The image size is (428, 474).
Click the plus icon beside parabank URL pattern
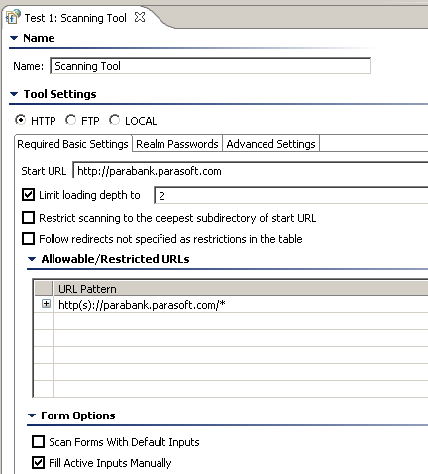[x=46, y=304]
